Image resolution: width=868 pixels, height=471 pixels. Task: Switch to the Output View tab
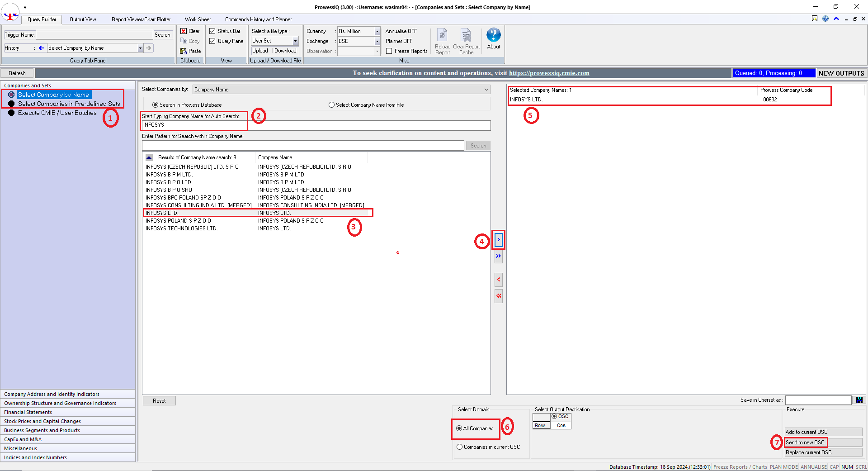point(83,19)
